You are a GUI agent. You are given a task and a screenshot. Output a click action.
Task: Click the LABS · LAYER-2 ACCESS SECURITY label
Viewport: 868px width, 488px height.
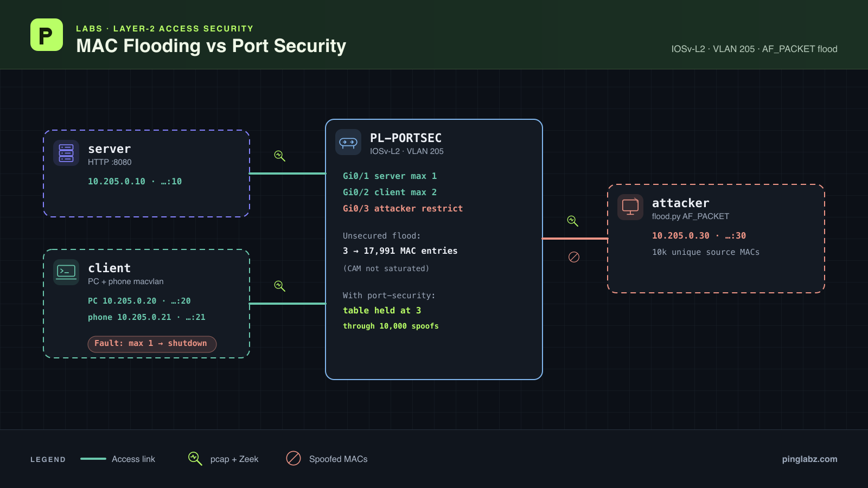[x=165, y=29]
